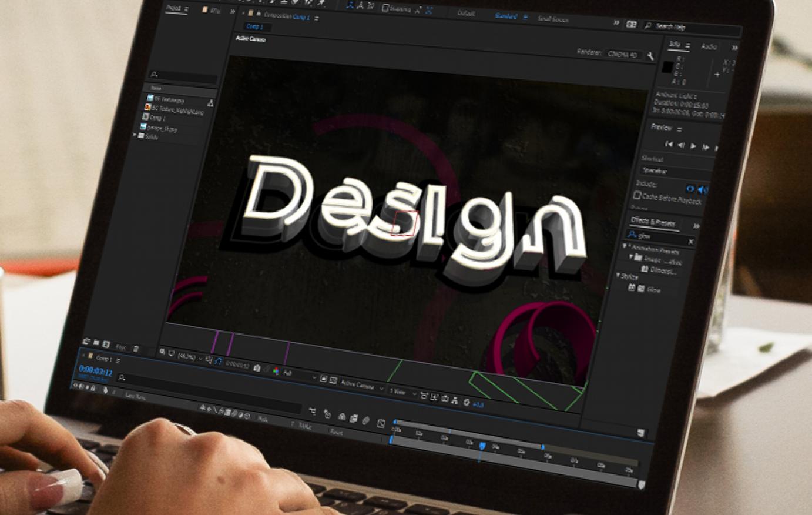Switch to the Default workspace

click(x=467, y=13)
